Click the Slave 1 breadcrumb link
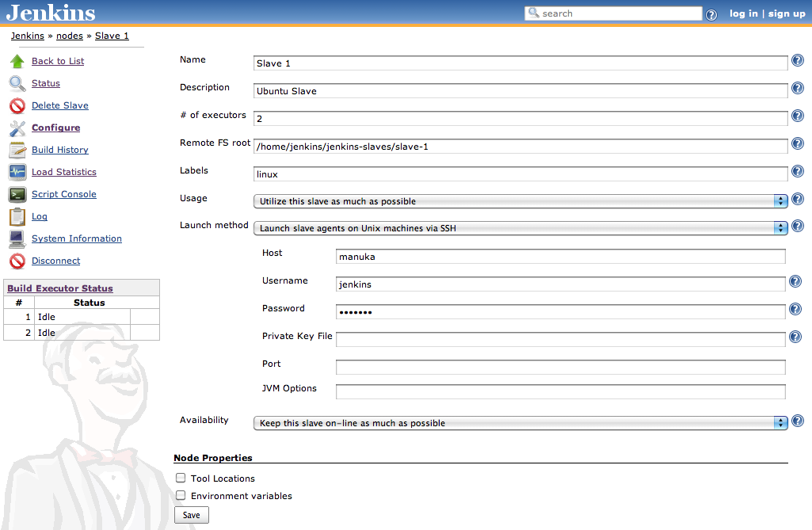This screenshot has height=530, width=812. pos(112,36)
